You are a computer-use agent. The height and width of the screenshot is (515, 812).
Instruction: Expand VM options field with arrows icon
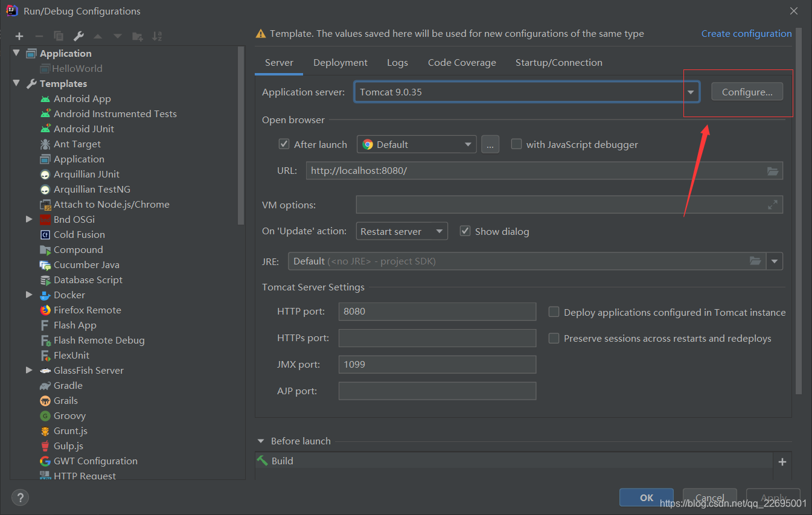tap(773, 205)
